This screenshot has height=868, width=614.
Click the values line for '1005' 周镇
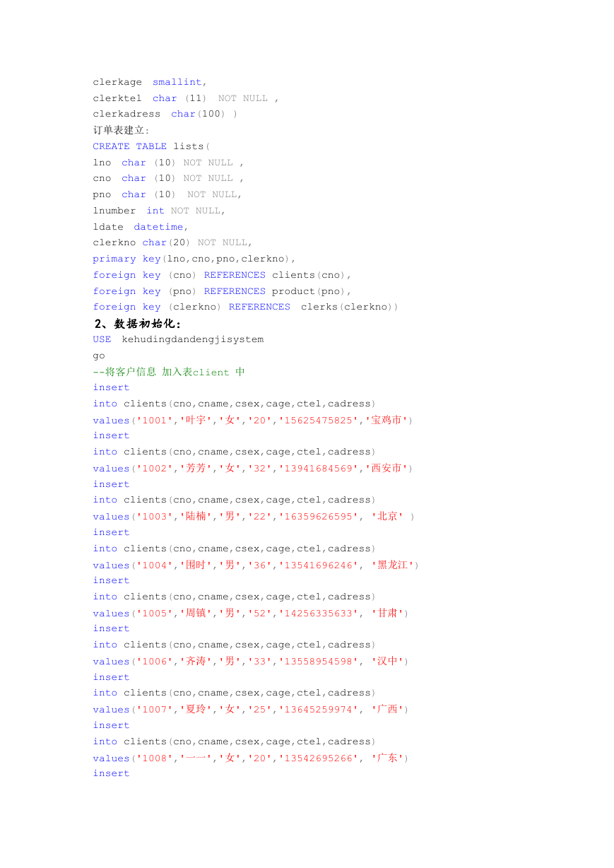pos(251,613)
